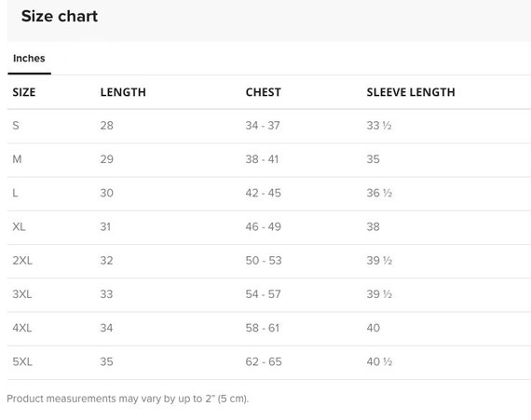Select the M size row label
Viewport: 531px width, 420px height.
(x=17, y=159)
